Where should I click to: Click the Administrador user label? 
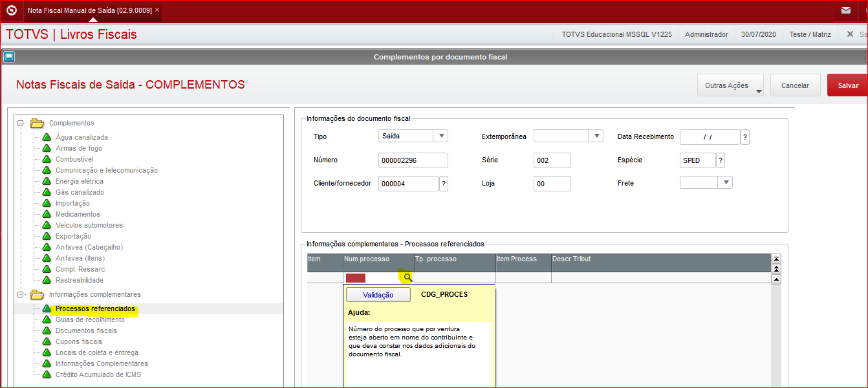706,34
